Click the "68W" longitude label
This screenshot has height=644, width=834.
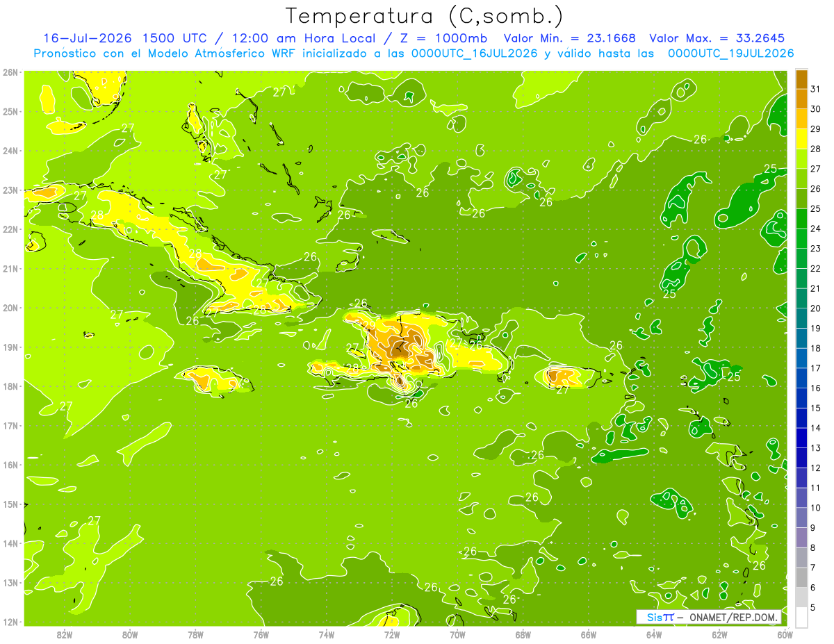523,634
